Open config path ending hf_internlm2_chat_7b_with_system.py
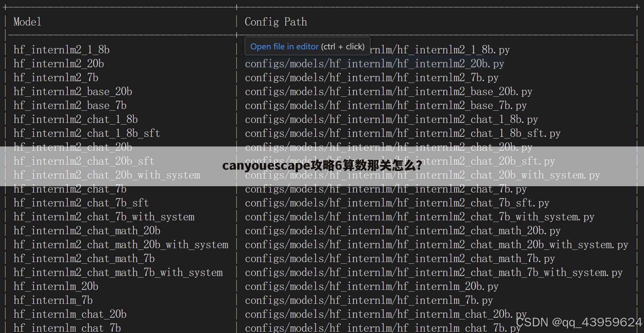Screen dimensions: 644x333 (x=420, y=217)
